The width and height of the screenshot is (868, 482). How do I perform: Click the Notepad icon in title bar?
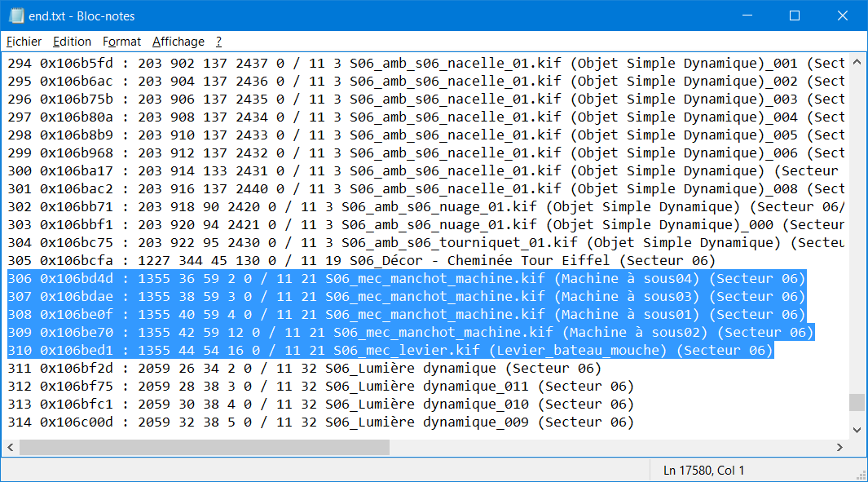click(16, 16)
